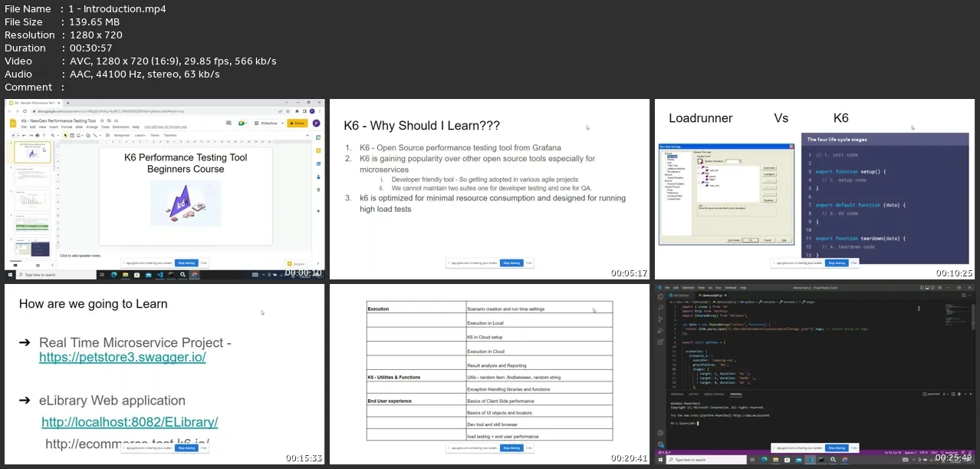
Task: Switch to Get Started tab in VS Code
Action: tap(679, 296)
